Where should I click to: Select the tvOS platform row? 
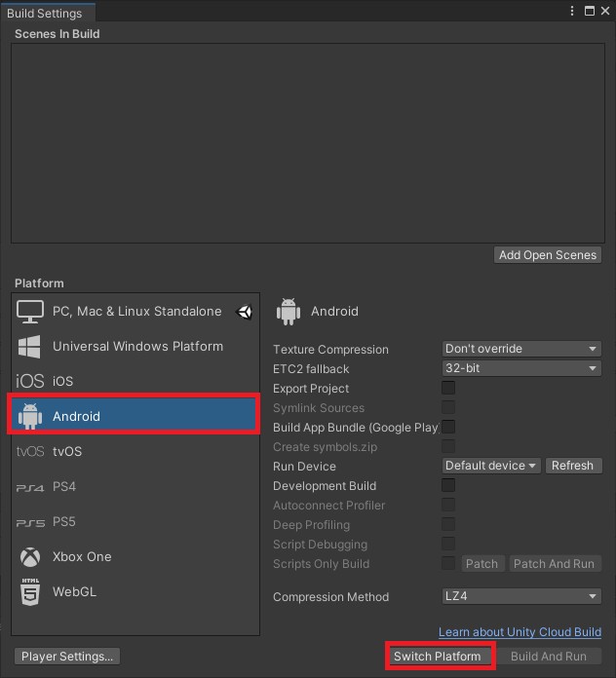[x=135, y=451]
